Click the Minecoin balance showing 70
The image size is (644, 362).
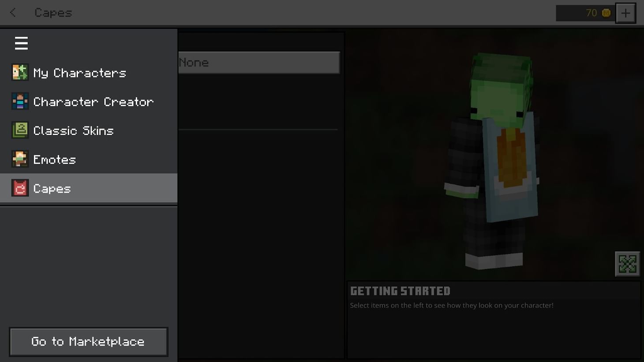click(592, 13)
